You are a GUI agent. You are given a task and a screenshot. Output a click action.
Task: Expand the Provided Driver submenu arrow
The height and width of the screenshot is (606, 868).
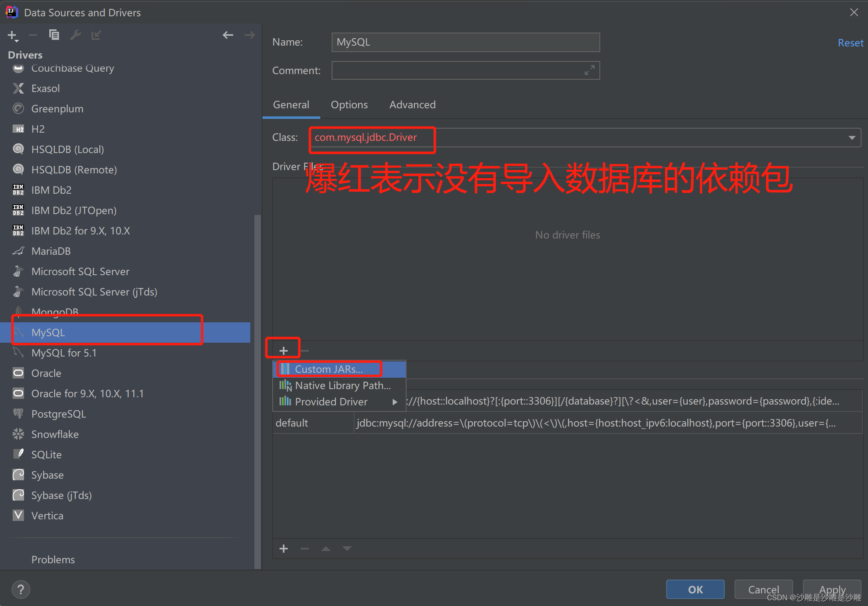coord(394,402)
